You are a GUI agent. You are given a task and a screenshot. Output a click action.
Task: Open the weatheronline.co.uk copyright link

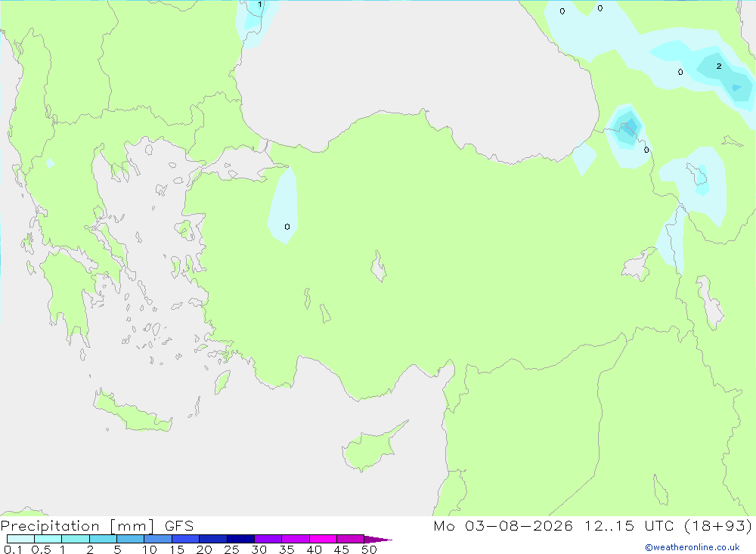click(x=692, y=547)
